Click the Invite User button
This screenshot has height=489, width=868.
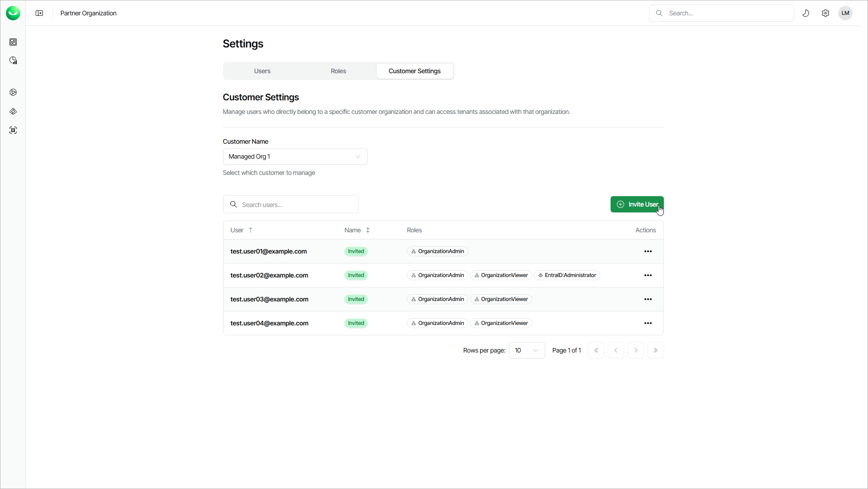(637, 204)
